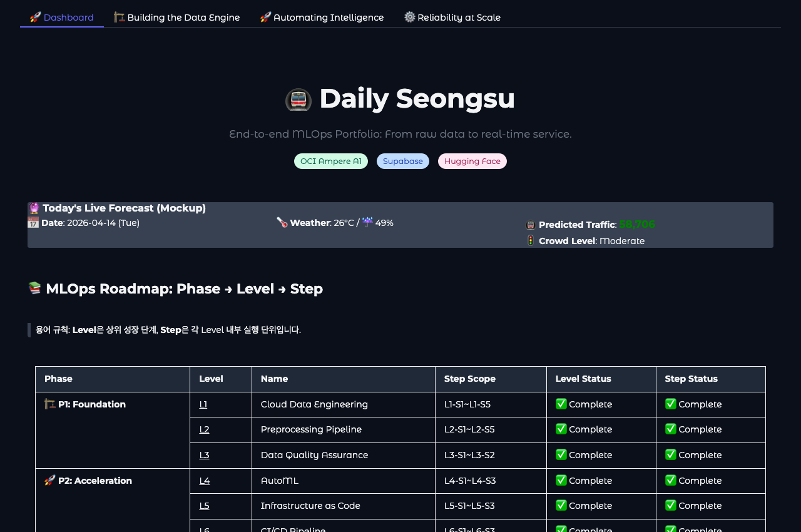Click the rocket icon on Automating Intelligence tab
This screenshot has width=801, height=532.
point(266,17)
